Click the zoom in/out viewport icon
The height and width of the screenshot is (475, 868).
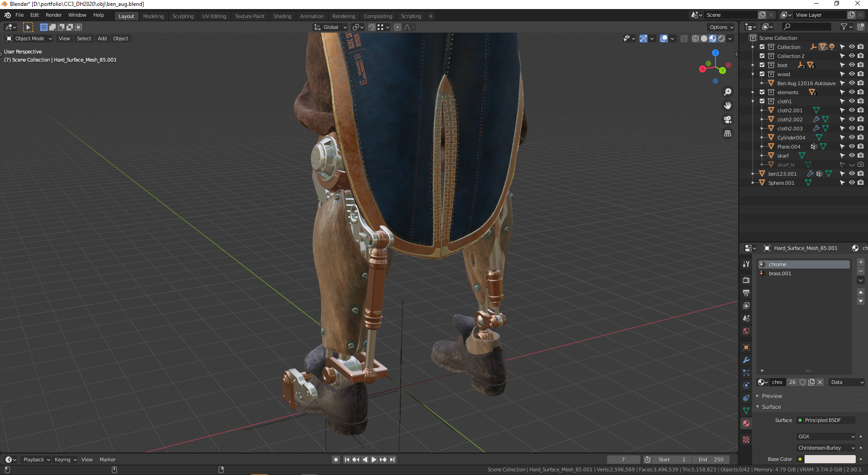point(728,92)
